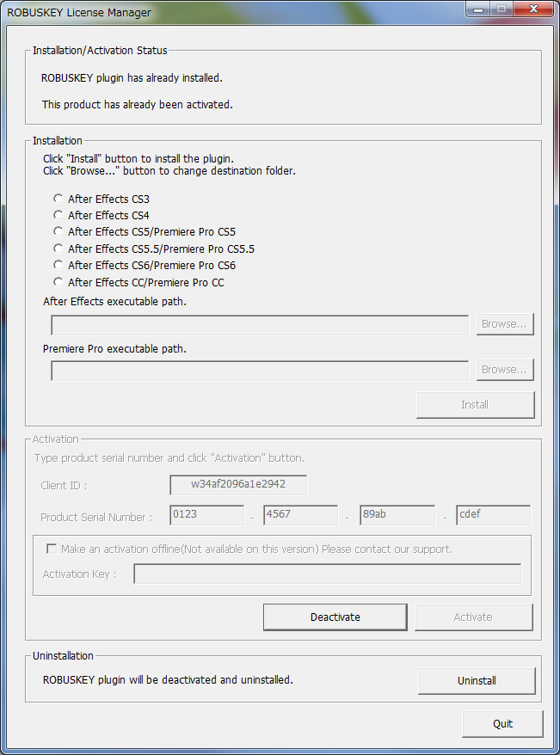The height and width of the screenshot is (755, 560).
Task: Click the 'Product Serial Number :' label
Action: (96, 517)
